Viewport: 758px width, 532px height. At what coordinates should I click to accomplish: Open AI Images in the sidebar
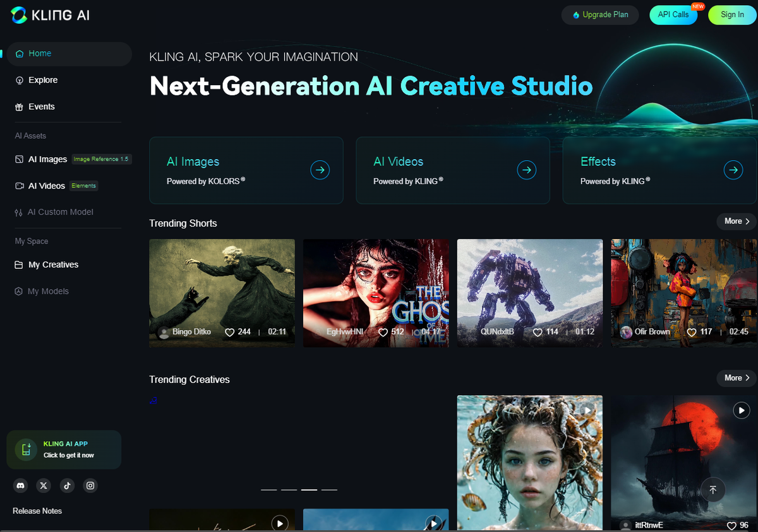point(47,159)
